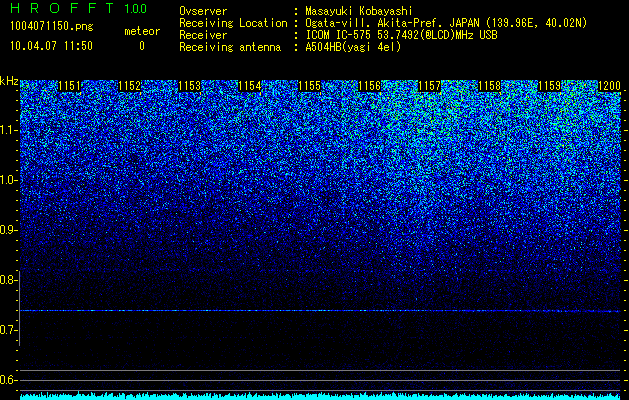Click the HROFFT 1.0.0 title text
Screen dimensions: 629x400
coord(79,8)
